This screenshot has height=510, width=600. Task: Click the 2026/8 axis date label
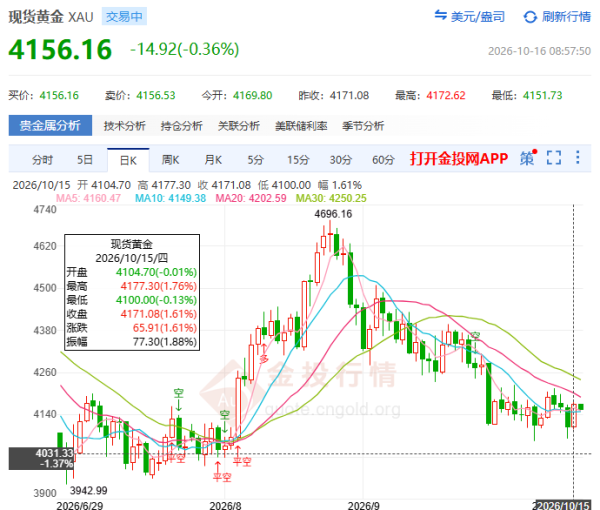(225, 505)
